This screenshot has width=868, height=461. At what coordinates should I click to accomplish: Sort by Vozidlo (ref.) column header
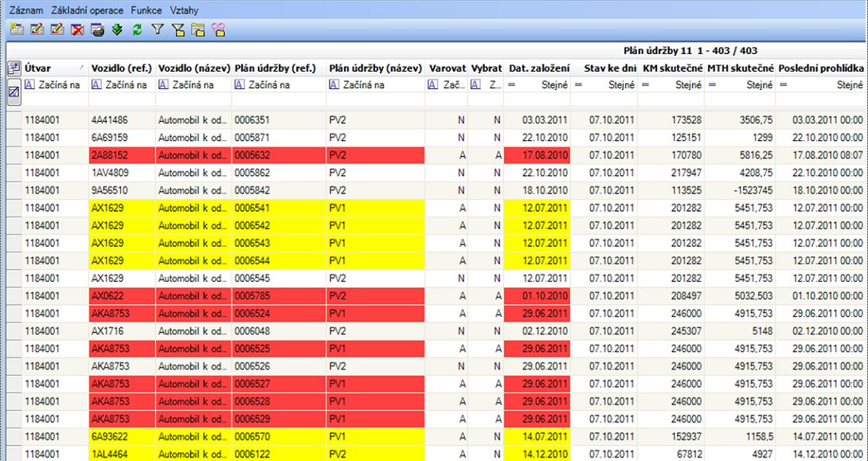pos(122,68)
